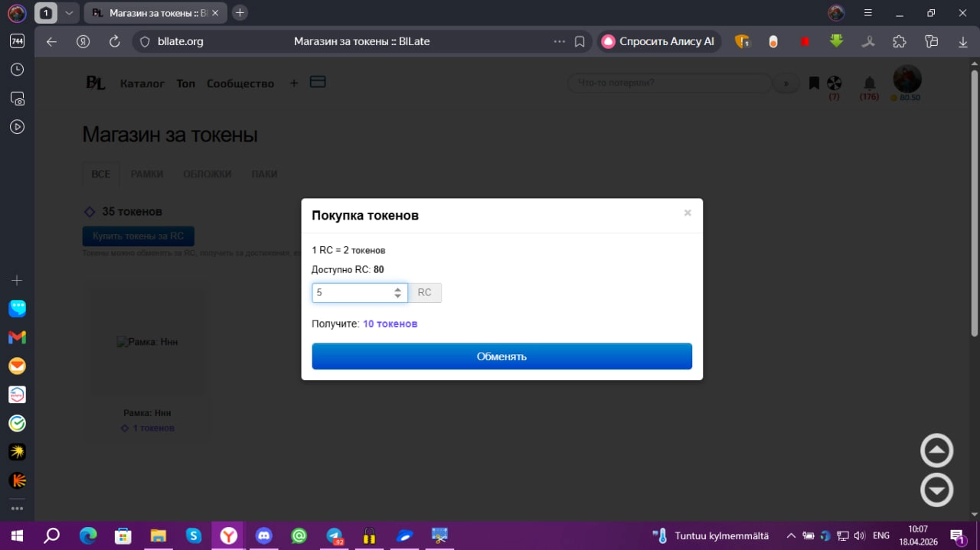Image resolution: width=980 pixels, height=550 pixels.
Task: Bookmark this page with the address bar bookmark icon
Action: (x=580, y=41)
